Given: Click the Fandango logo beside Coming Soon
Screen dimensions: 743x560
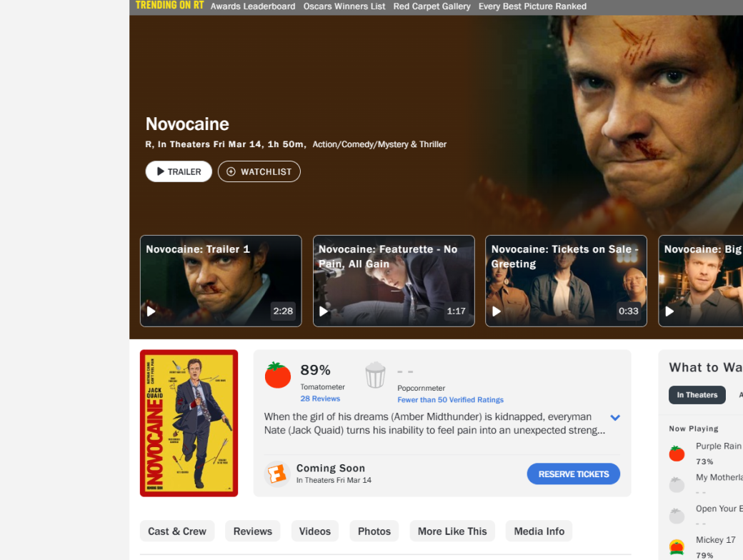Looking at the screenshot, I should (x=276, y=474).
